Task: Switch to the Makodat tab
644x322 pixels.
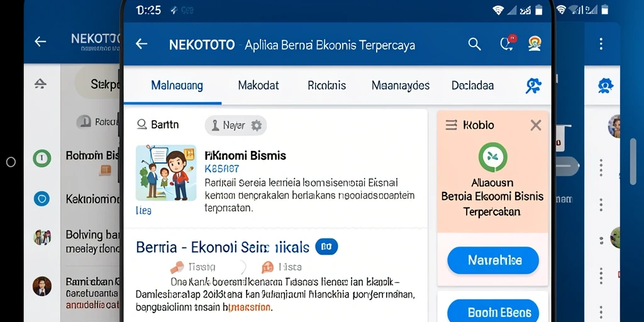Action: 258,86
